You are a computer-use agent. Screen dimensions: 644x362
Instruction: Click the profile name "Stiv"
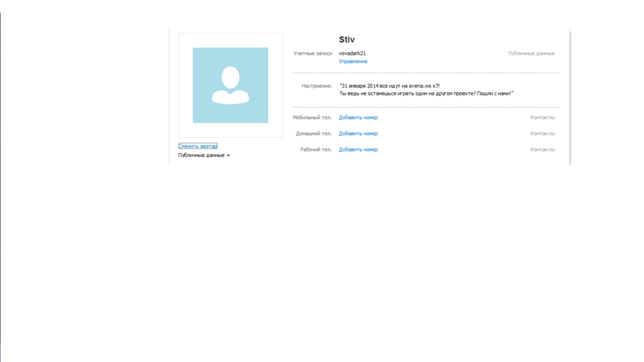(346, 40)
